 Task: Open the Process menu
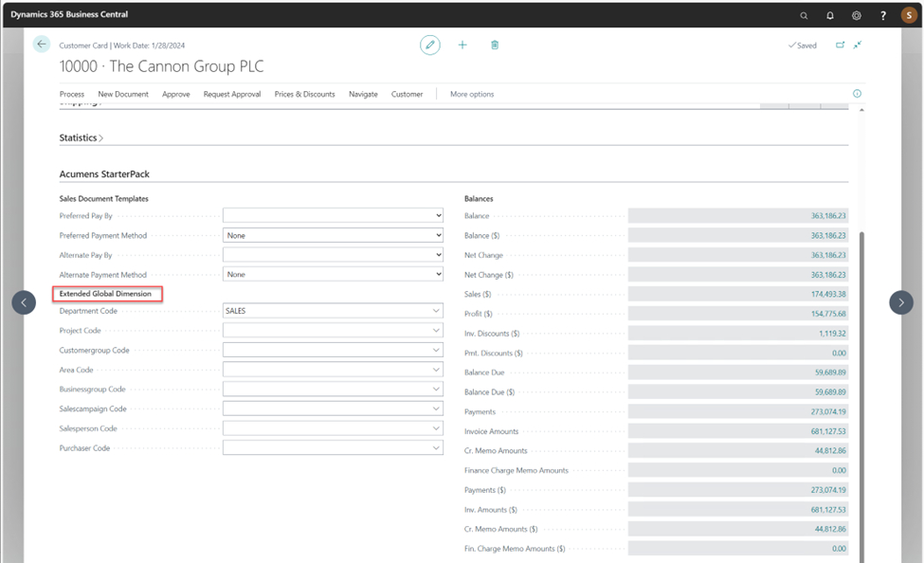pos(72,95)
